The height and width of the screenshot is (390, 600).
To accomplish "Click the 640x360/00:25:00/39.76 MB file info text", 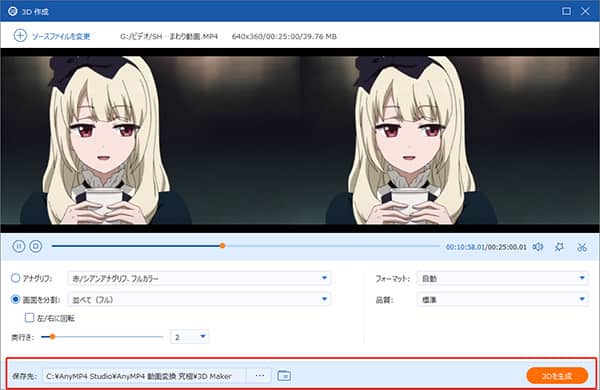I will tap(284, 36).
